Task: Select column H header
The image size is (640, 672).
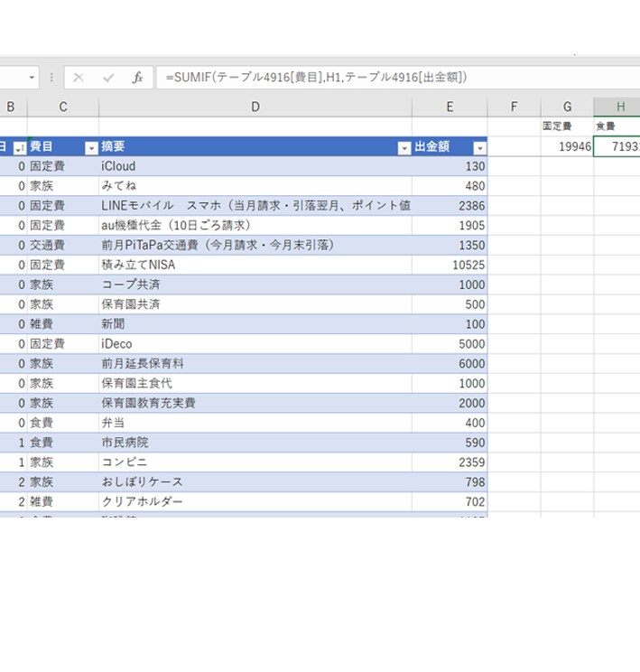Action: point(617,107)
